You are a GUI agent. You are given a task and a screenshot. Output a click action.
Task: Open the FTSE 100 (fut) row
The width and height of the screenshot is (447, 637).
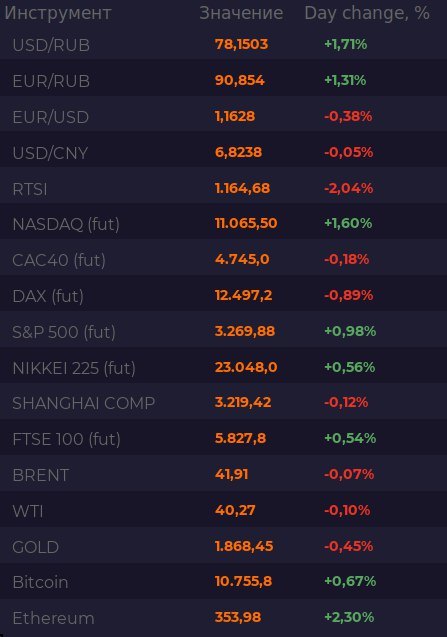224,438
